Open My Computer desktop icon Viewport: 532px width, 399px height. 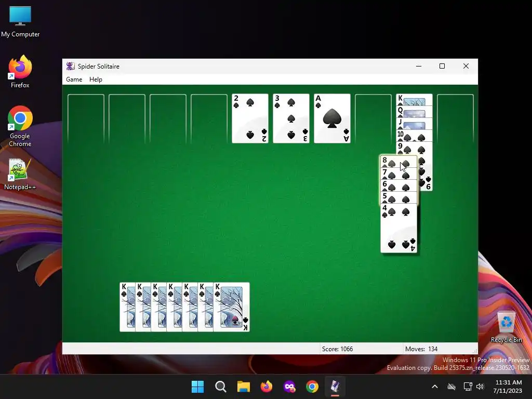coord(20,22)
